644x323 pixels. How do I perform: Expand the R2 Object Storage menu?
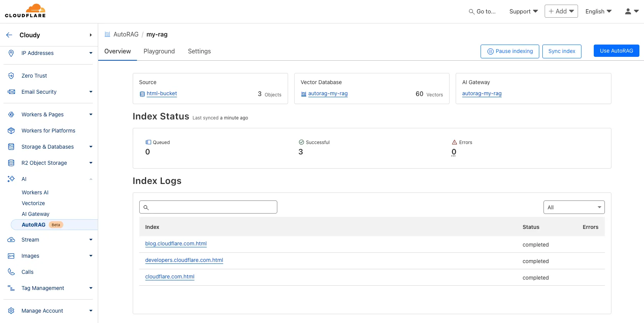[x=91, y=163]
